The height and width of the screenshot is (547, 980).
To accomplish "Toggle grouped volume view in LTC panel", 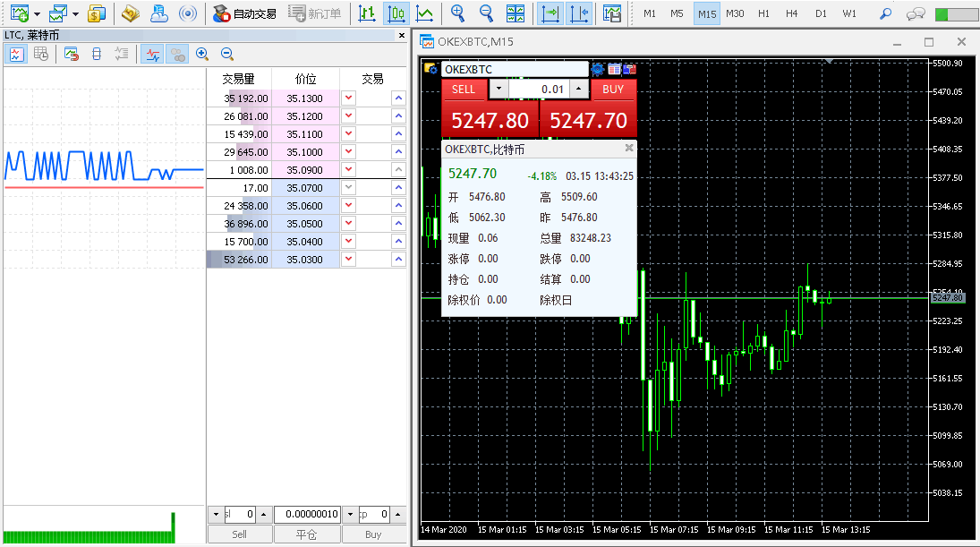I will tap(177, 54).
